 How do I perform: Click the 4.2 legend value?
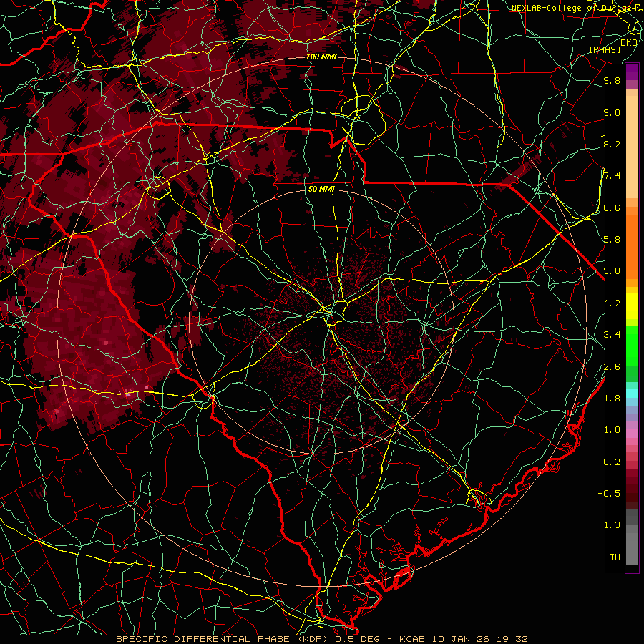click(x=612, y=303)
